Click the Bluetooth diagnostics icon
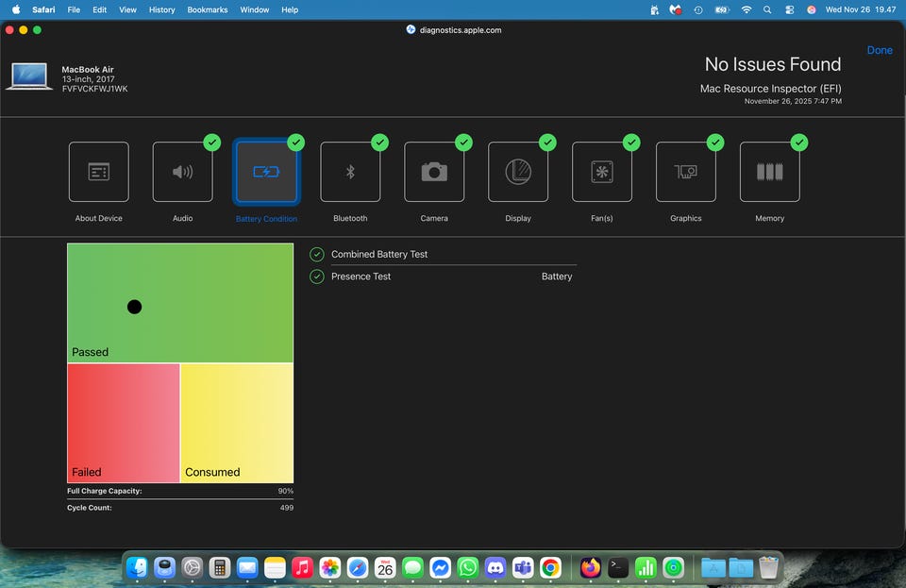906x588 pixels. click(x=350, y=172)
